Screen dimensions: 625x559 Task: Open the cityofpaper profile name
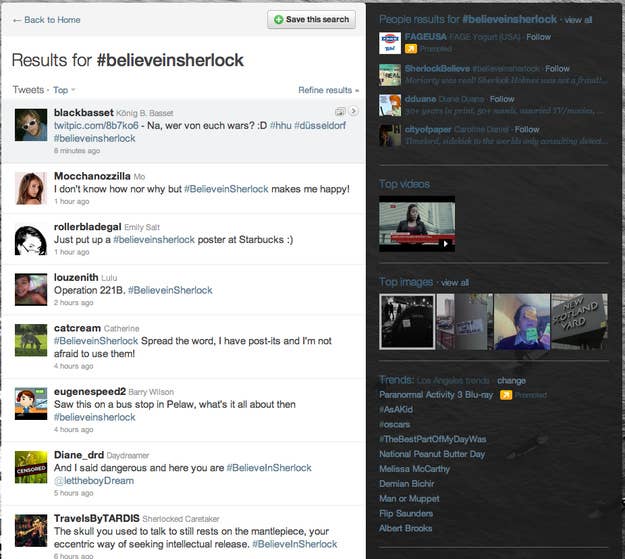[x=428, y=130]
